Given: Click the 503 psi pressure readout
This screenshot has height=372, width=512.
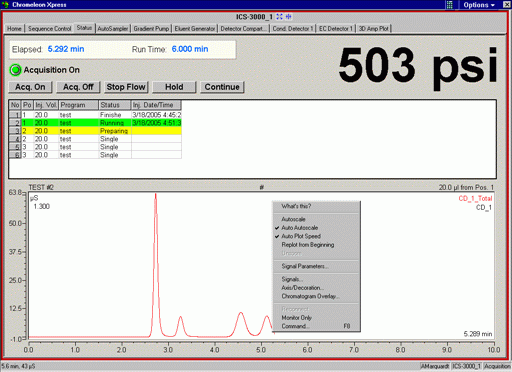Looking at the screenshot, I should tap(418, 67).
